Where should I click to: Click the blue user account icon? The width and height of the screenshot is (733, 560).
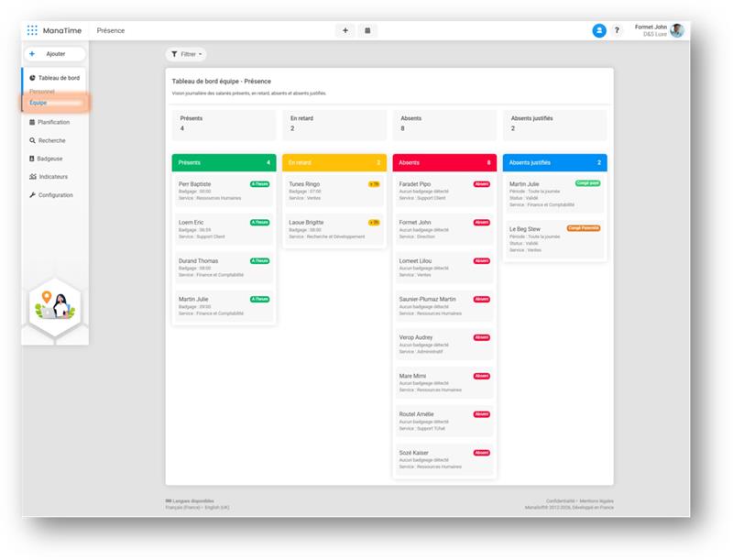click(599, 30)
